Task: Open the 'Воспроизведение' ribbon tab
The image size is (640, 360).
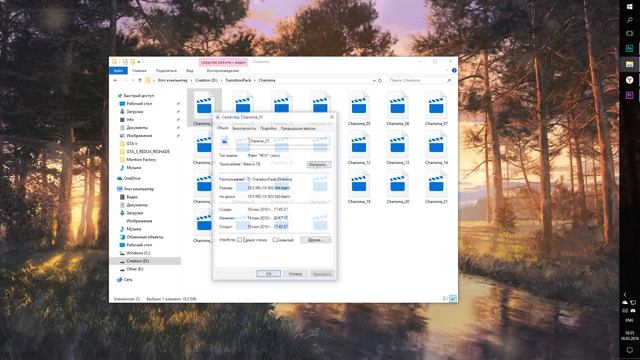Action: coord(223,71)
